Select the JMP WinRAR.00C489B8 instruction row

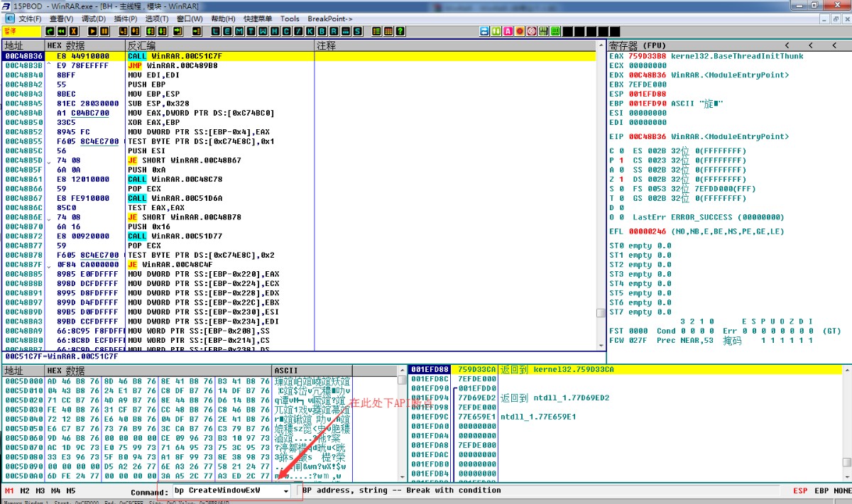pyautogui.click(x=298, y=65)
